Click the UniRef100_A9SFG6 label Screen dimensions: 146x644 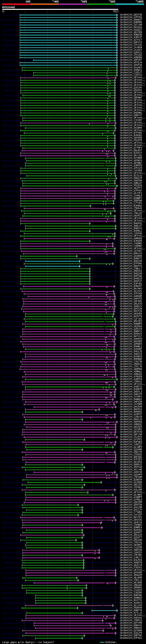[x=131, y=65]
